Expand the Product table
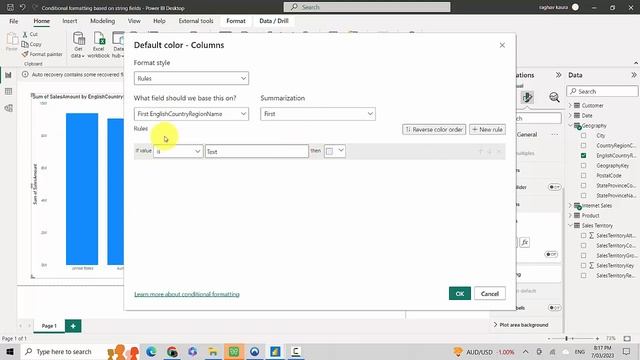Screen dimensions: 640x360 pyautogui.click(x=571, y=216)
